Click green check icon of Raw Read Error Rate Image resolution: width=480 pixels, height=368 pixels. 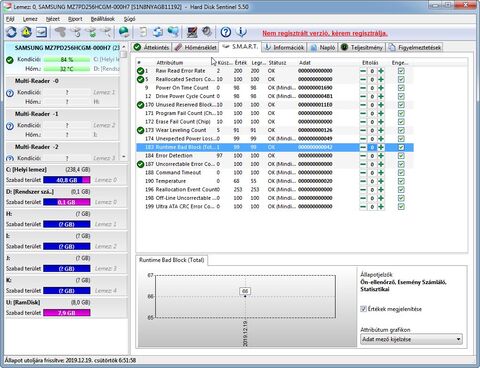[140, 71]
